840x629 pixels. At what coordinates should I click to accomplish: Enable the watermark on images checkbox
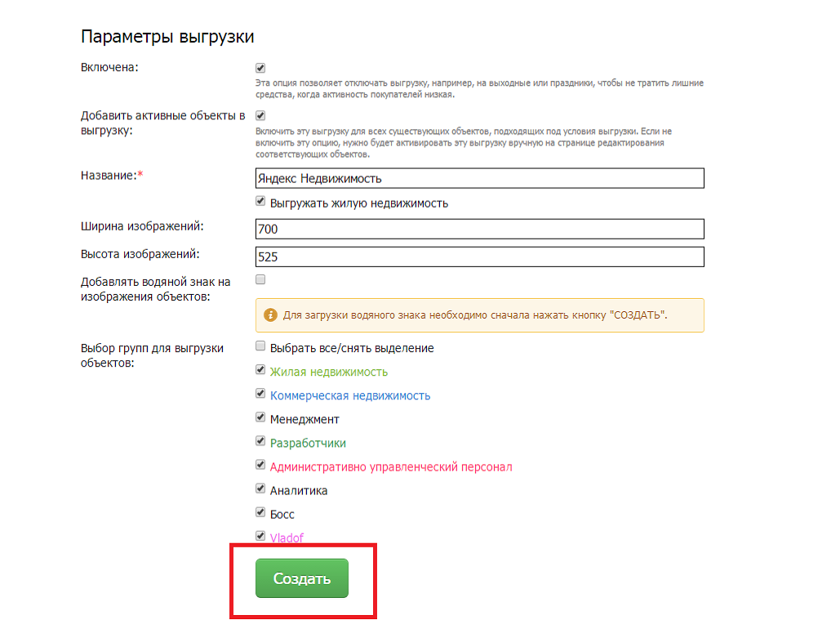[x=260, y=279]
